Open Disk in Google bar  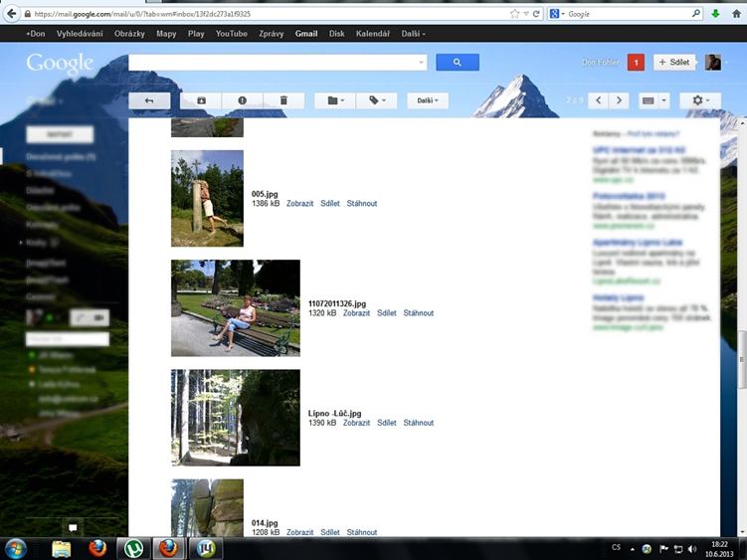click(337, 34)
